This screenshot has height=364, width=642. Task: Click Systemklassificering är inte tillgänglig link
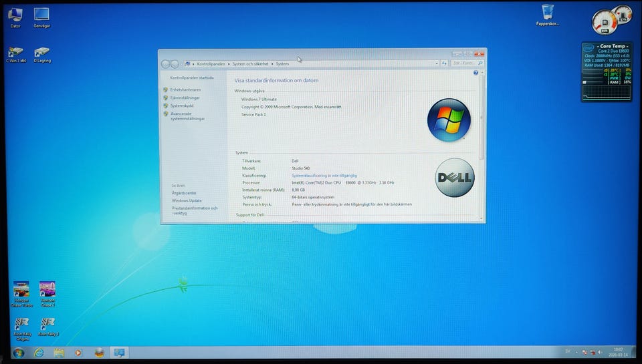coord(324,176)
